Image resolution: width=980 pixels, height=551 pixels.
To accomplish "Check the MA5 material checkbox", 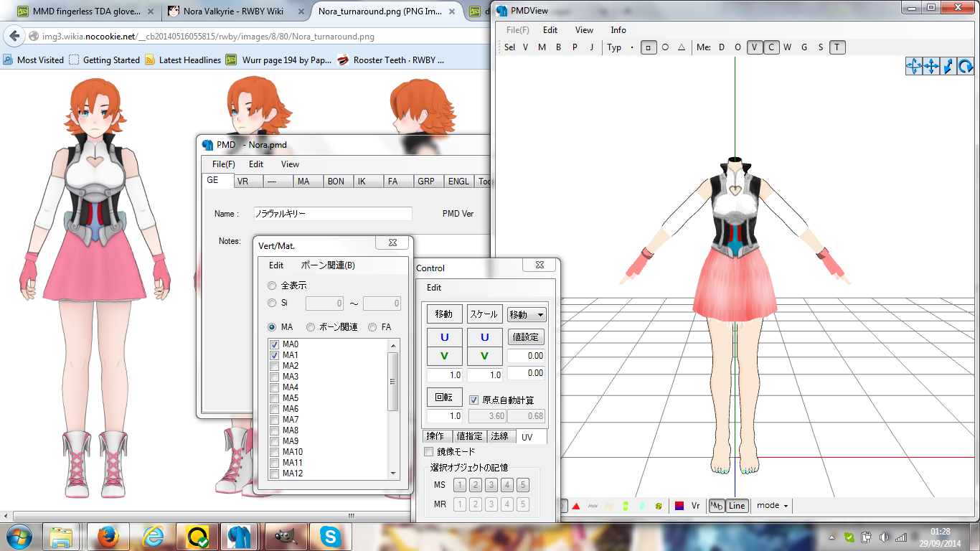I will 274,398.
